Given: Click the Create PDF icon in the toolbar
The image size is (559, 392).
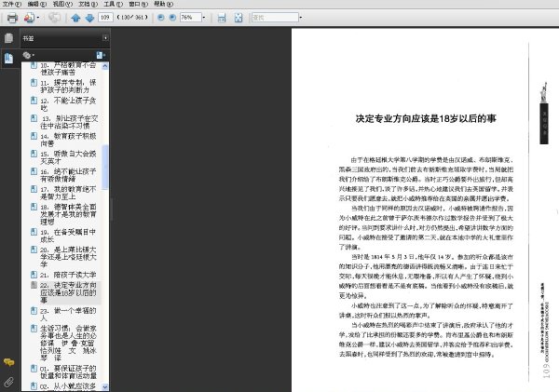Looking at the screenshot, I should (x=29, y=18).
